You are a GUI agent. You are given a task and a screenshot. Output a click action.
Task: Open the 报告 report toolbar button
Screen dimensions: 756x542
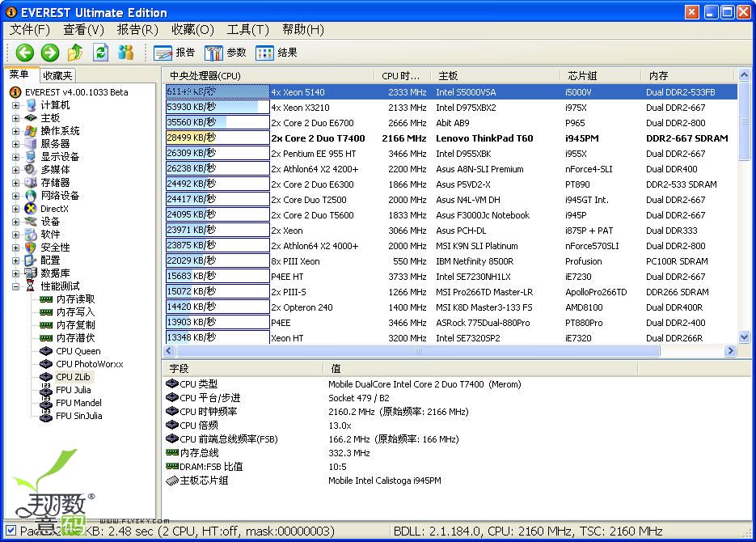pyautogui.click(x=175, y=53)
